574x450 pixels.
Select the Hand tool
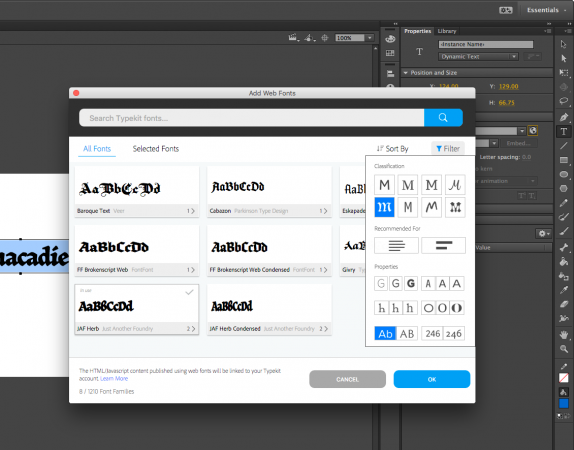point(564,334)
